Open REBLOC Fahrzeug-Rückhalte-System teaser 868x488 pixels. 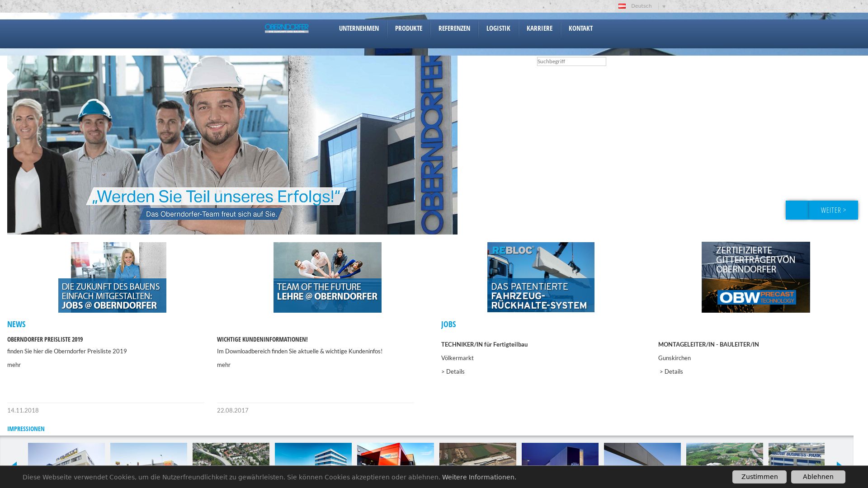click(541, 277)
